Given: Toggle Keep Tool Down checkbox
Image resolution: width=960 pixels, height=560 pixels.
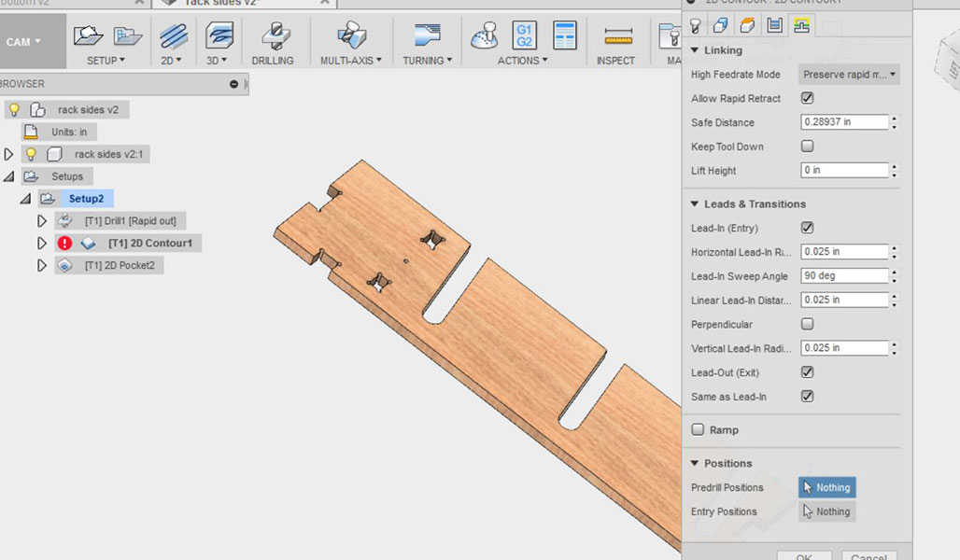Looking at the screenshot, I should click(x=808, y=146).
